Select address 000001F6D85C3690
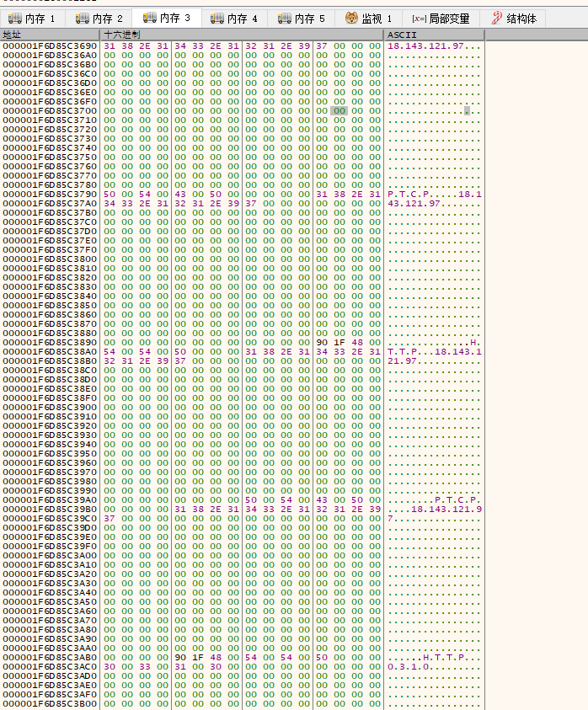This screenshot has height=710, width=588. [x=50, y=46]
